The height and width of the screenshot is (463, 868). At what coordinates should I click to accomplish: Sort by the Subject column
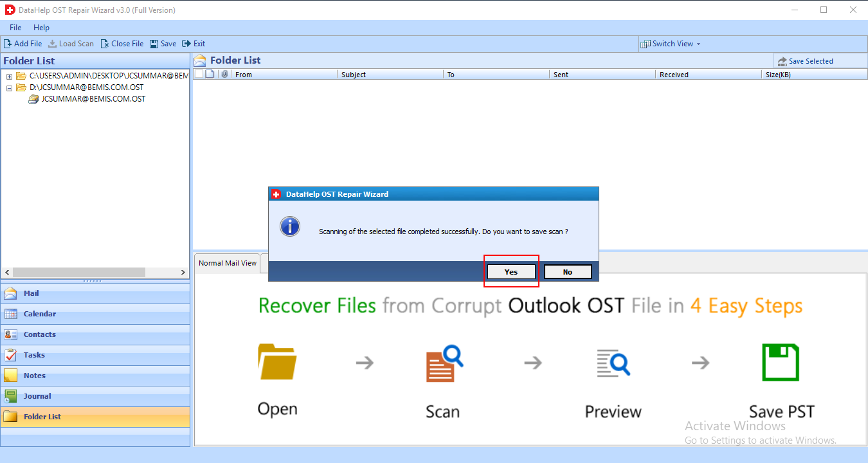[390, 75]
